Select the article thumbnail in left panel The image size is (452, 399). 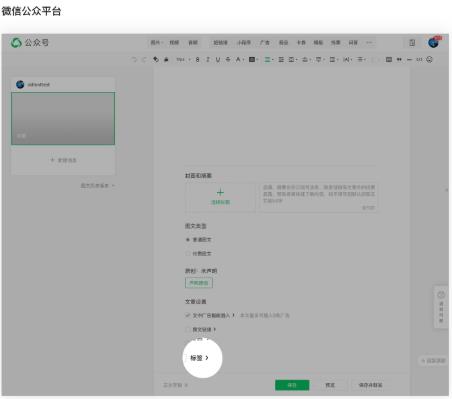point(63,119)
